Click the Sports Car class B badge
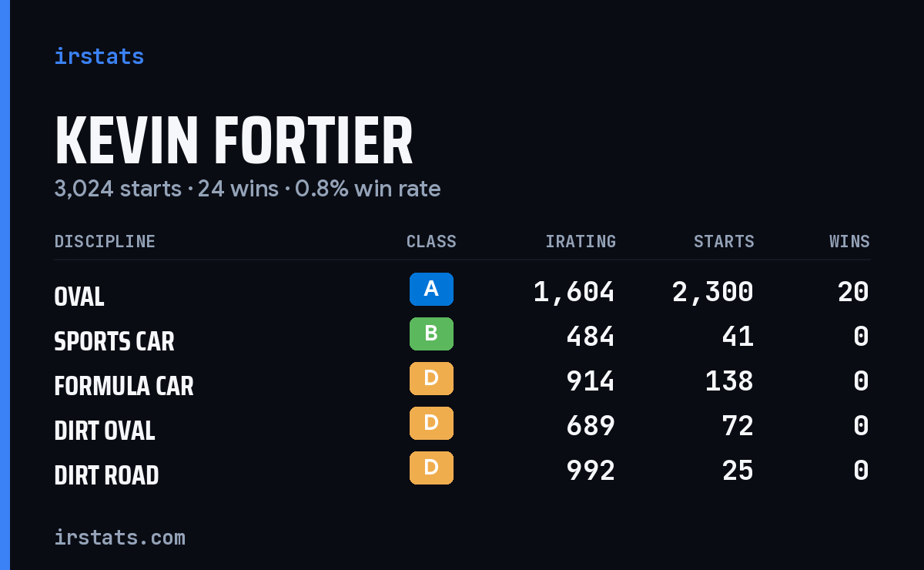924x570 pixels. [431, 334]
